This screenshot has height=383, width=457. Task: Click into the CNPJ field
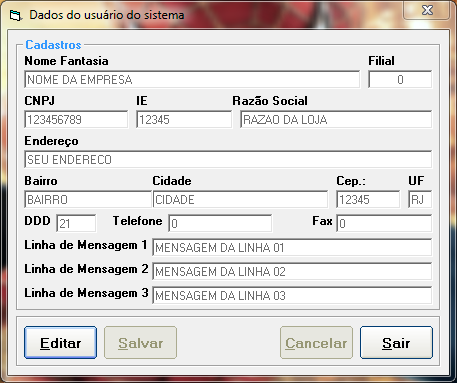coord(76,119)
